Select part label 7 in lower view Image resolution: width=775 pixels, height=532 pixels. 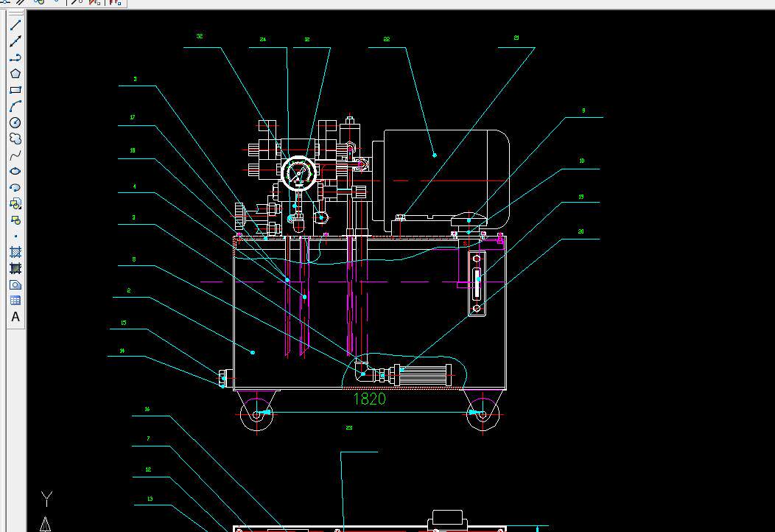(x=148, y=438)
